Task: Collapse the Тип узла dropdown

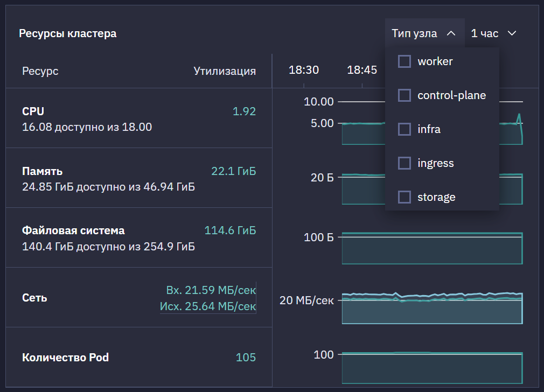Action: point(424,33)
